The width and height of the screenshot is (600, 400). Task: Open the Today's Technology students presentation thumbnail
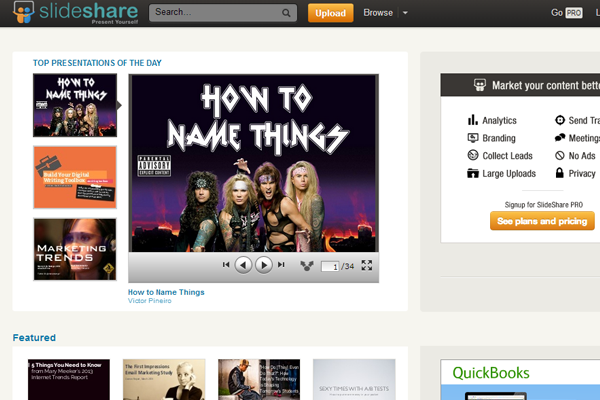[x=259, y=379]
